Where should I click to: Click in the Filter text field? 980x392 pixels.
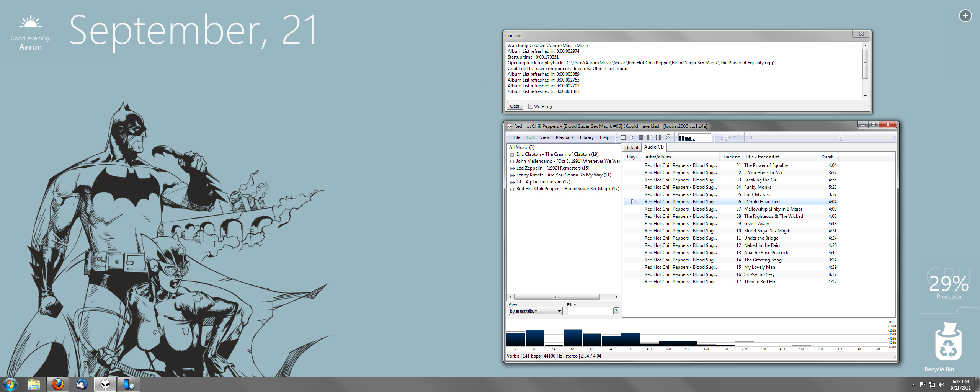590,311
